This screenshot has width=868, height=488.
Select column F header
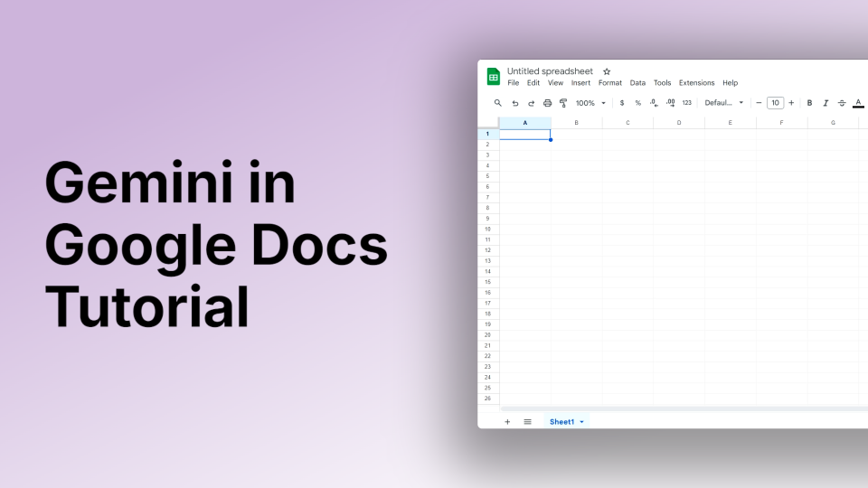[x=781, y=123]
